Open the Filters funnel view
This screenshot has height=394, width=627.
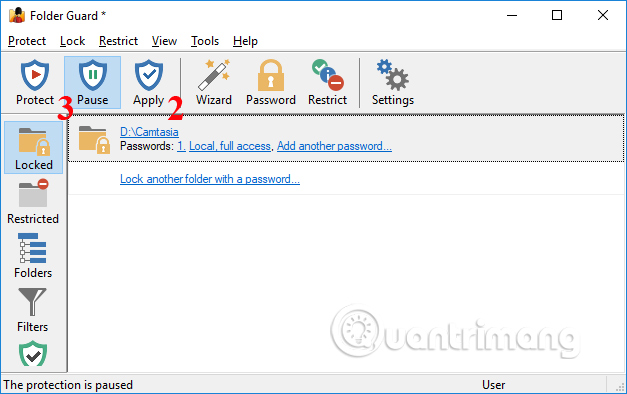[33, 310]
